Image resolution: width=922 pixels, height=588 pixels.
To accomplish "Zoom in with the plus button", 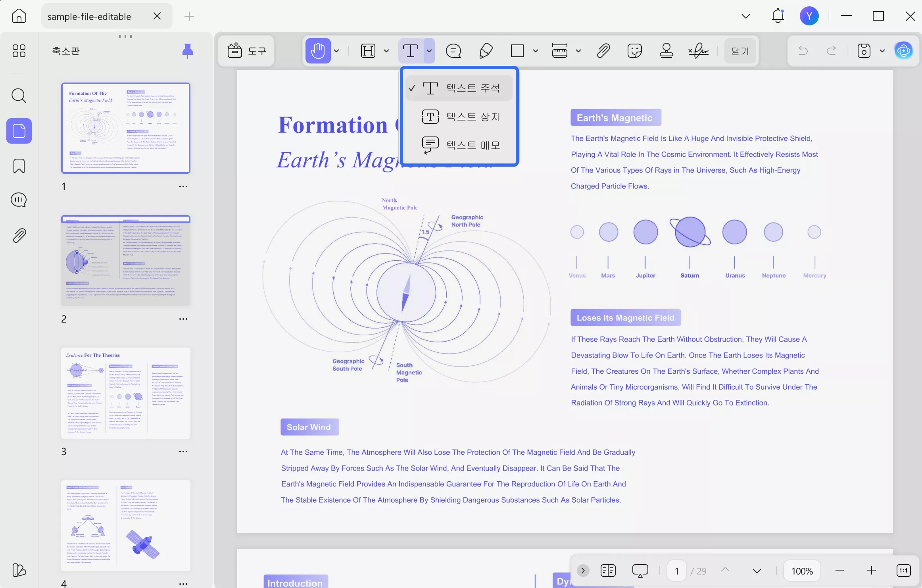I will click(x=872, y=571).
